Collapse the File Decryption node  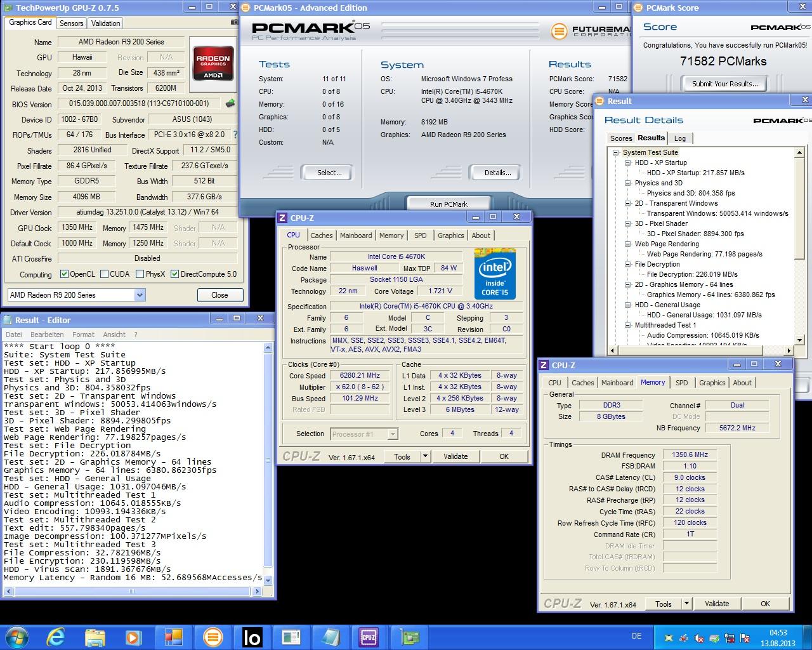point(627,264)
